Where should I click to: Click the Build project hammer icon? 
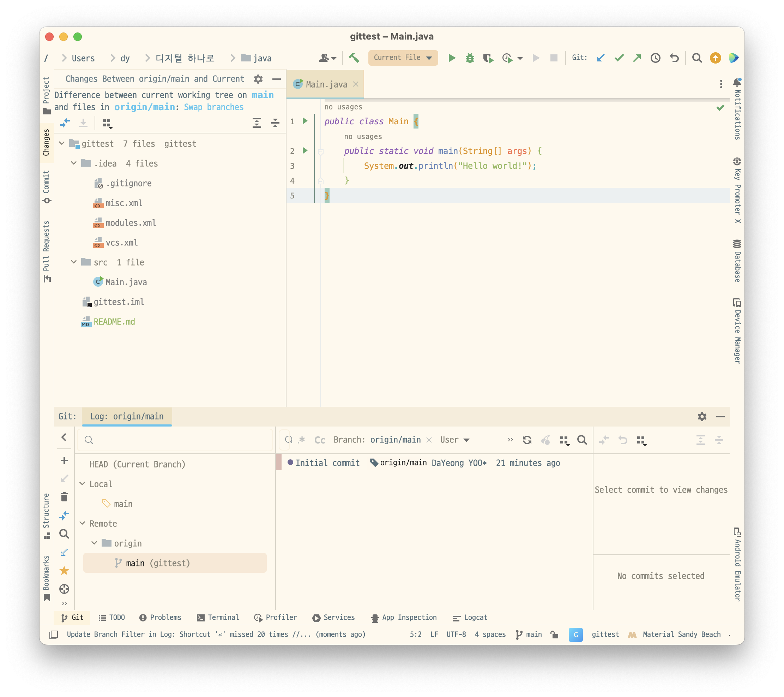tap(354, 58)
